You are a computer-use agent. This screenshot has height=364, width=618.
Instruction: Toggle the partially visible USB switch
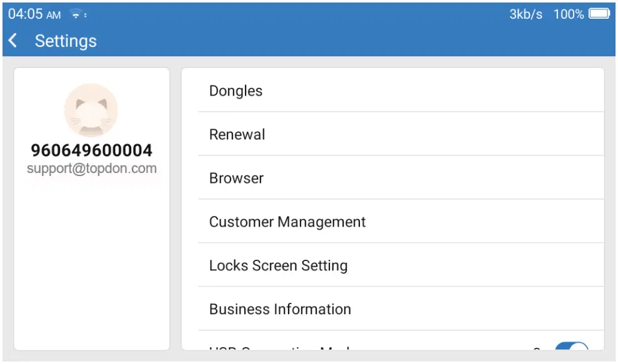(x=571, y=348)
